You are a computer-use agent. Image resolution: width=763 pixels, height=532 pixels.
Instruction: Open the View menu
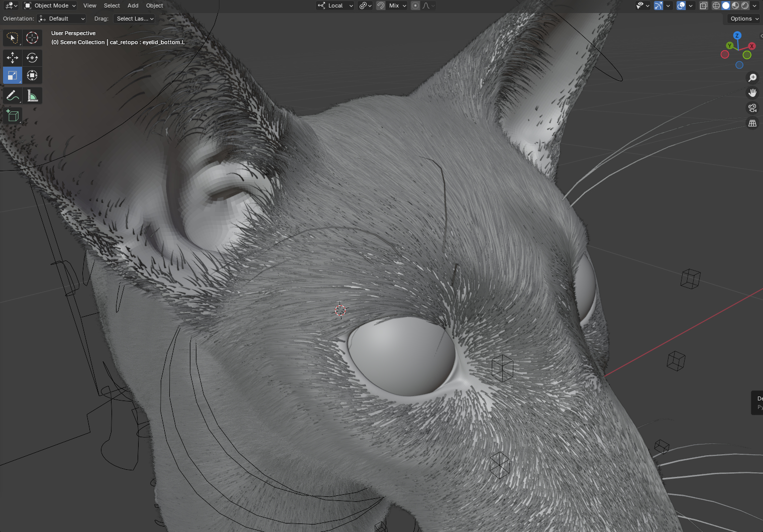click(x=90, y=6)
